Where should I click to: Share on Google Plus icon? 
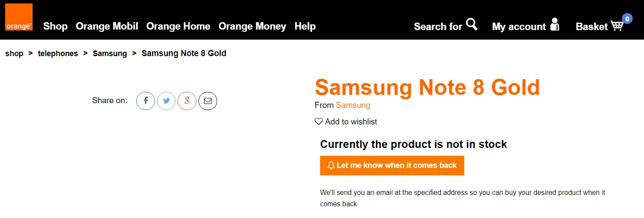pos(187,101)
